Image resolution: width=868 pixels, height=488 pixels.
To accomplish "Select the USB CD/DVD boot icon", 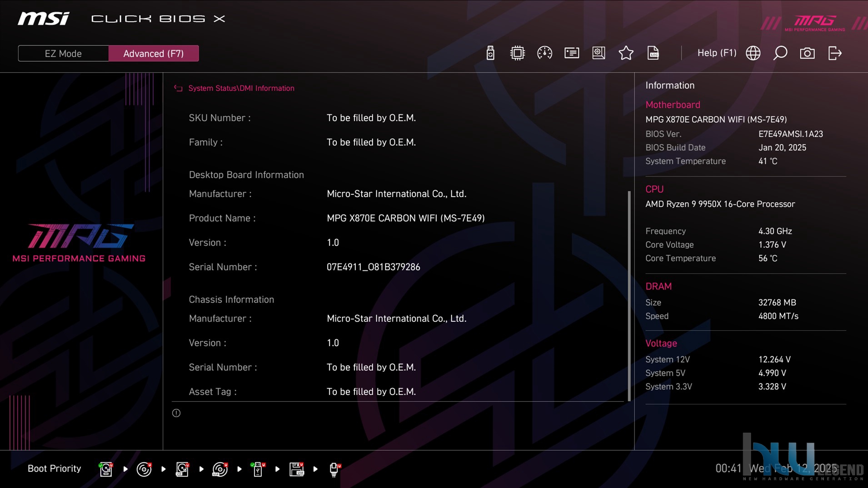I will (x=220, y=469).
